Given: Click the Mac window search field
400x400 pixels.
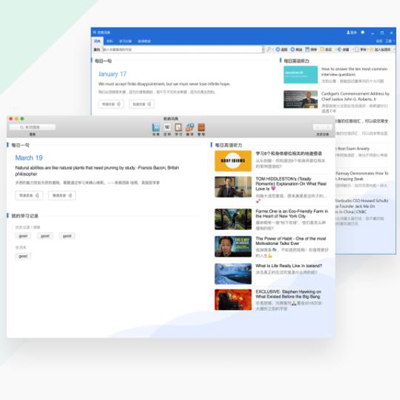Looking at the screenshot, I should coord(32,127).
